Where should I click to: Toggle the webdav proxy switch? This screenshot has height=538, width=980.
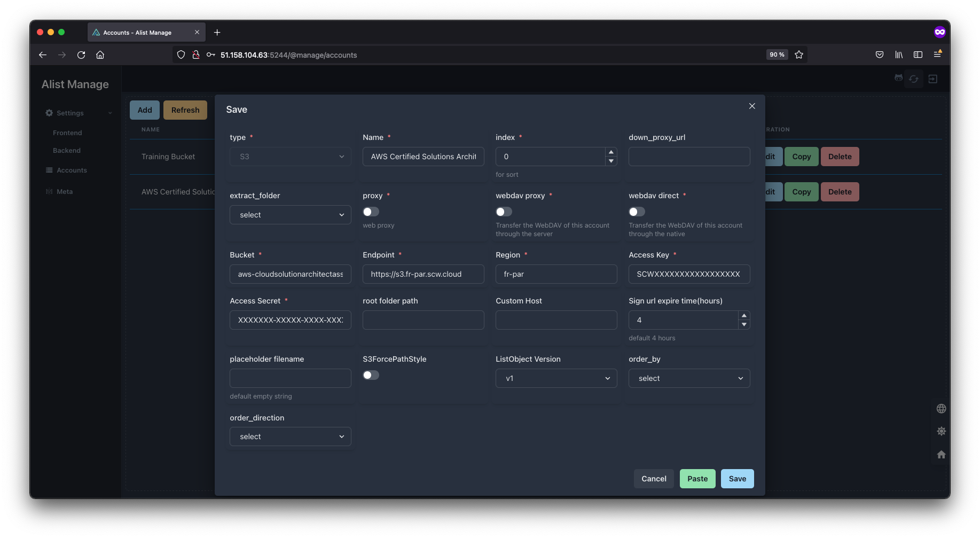tap(504, 212)
